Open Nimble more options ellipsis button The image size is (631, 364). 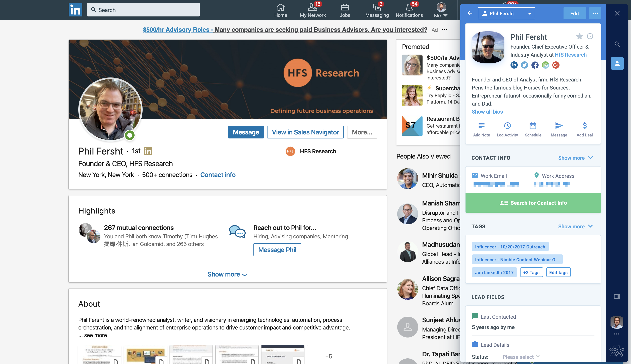(595, 13)
